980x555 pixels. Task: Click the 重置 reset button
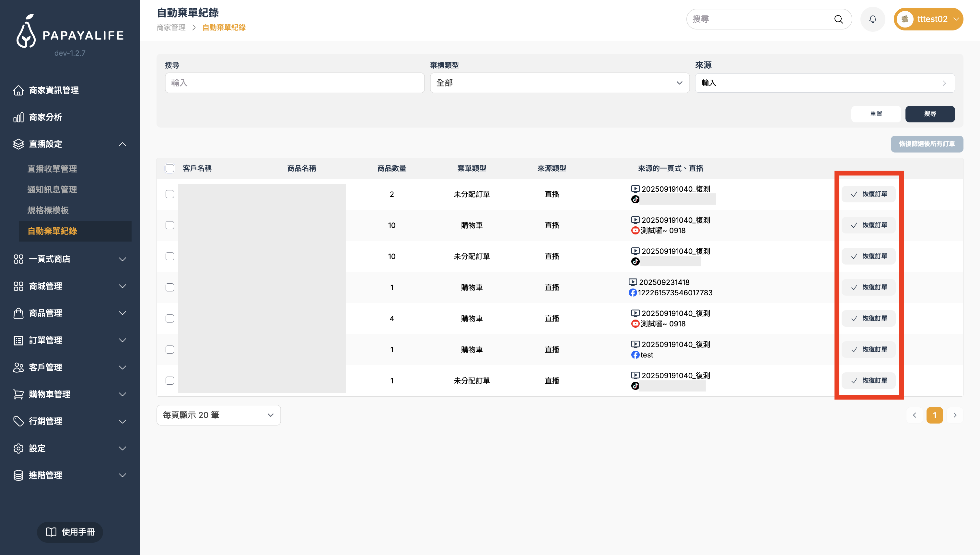[x=876, y=114]
